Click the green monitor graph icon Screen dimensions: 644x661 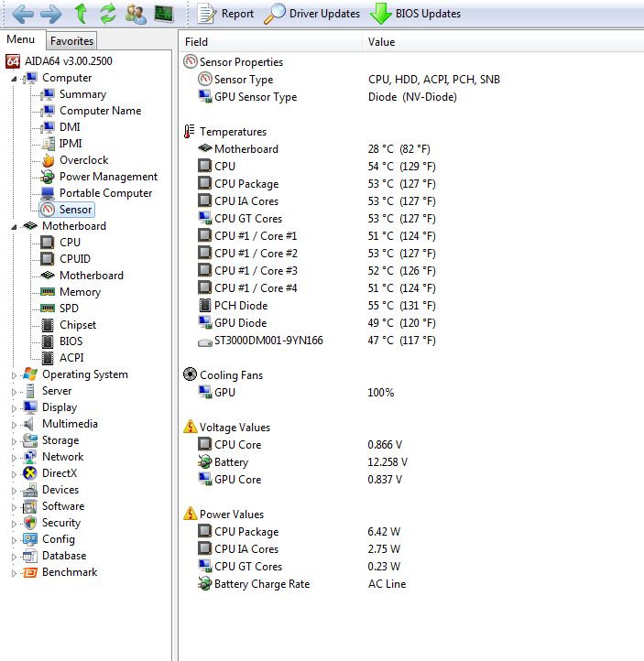click(163, 14)
